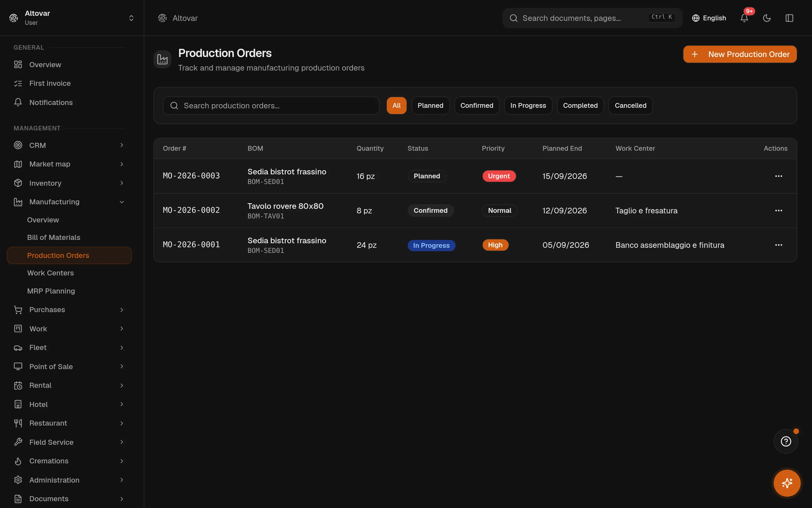This screenshot has width=812, height=508.
Task: Expand the Inventory section chevron
Action: (122, 183)
